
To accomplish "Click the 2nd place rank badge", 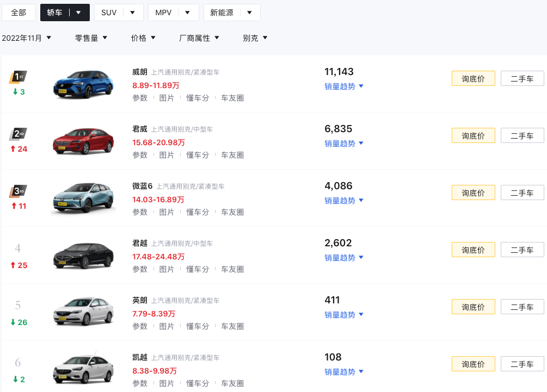I will tap(18, 134).
